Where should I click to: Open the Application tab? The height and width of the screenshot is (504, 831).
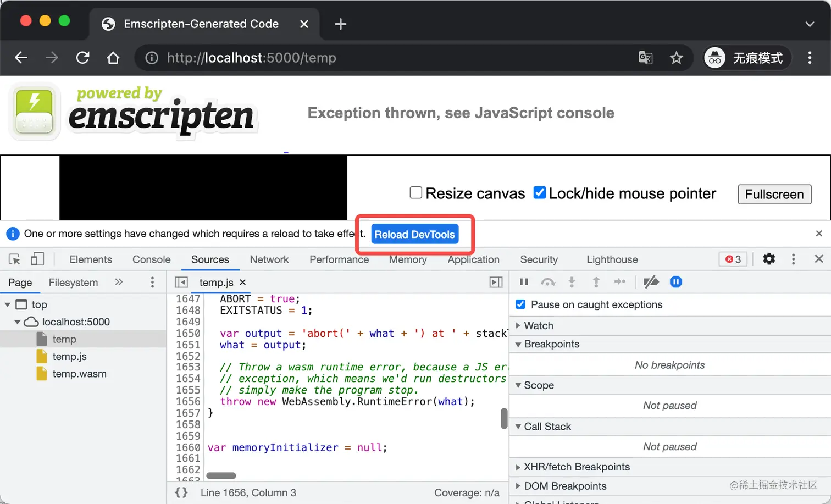tap(474, 259)
